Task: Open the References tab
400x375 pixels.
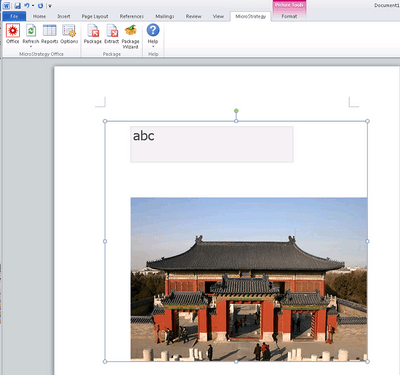Action: 132,16
